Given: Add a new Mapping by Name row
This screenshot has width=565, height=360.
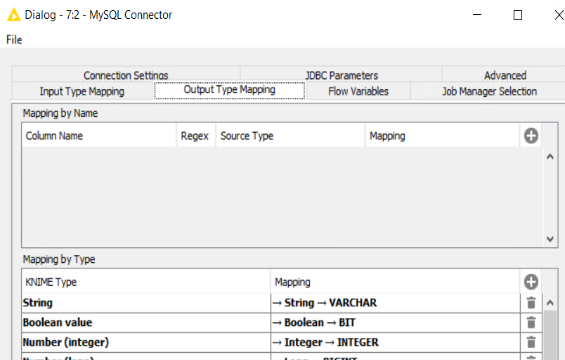Looking at the screenshot, I should (x=531, y=136).
